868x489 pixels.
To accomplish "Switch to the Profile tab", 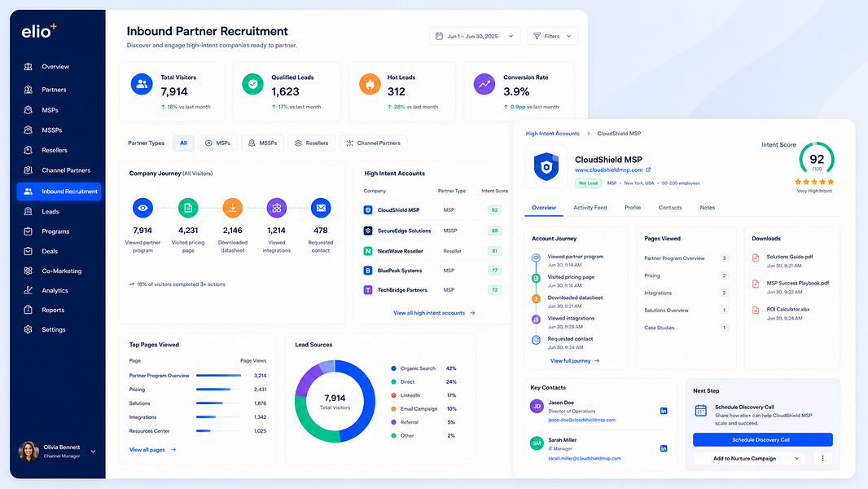I will point(633,208).
